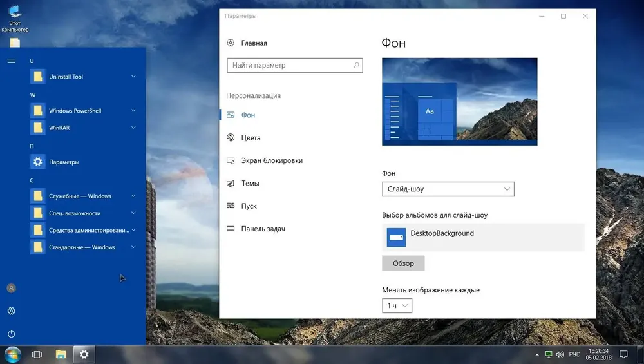This screenshot has height=364, width=644.
Task: Open the Панель задач settings page
Action: tap(263, 229)
